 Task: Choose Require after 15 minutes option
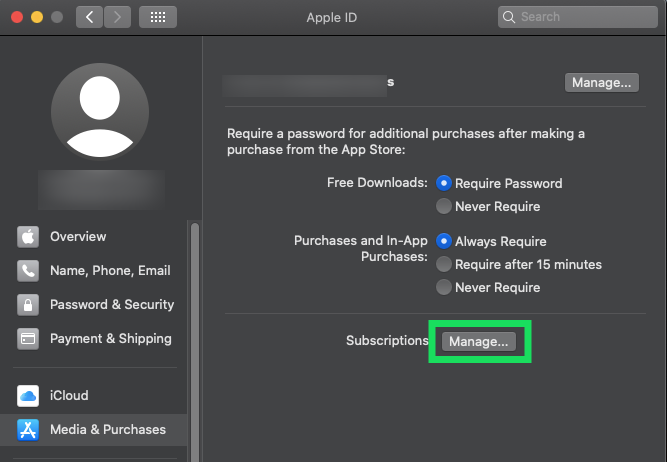pyautogui.click(x=444, y=265)
